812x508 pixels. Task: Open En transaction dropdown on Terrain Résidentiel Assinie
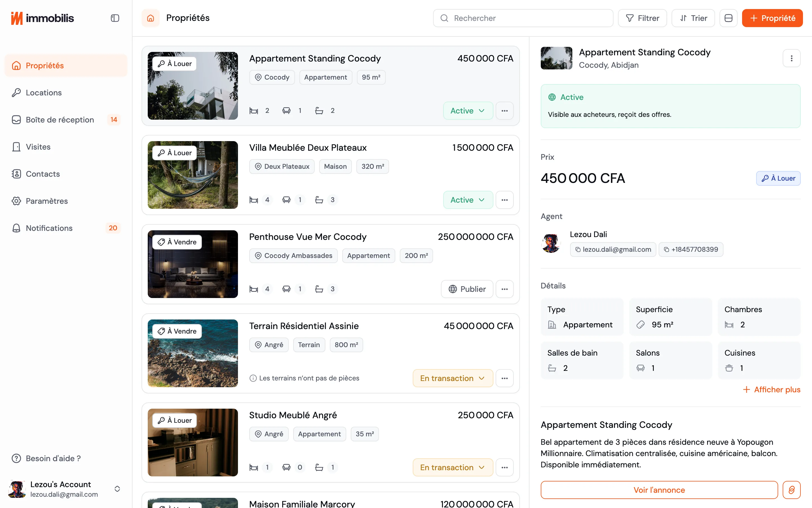point(453,378)
